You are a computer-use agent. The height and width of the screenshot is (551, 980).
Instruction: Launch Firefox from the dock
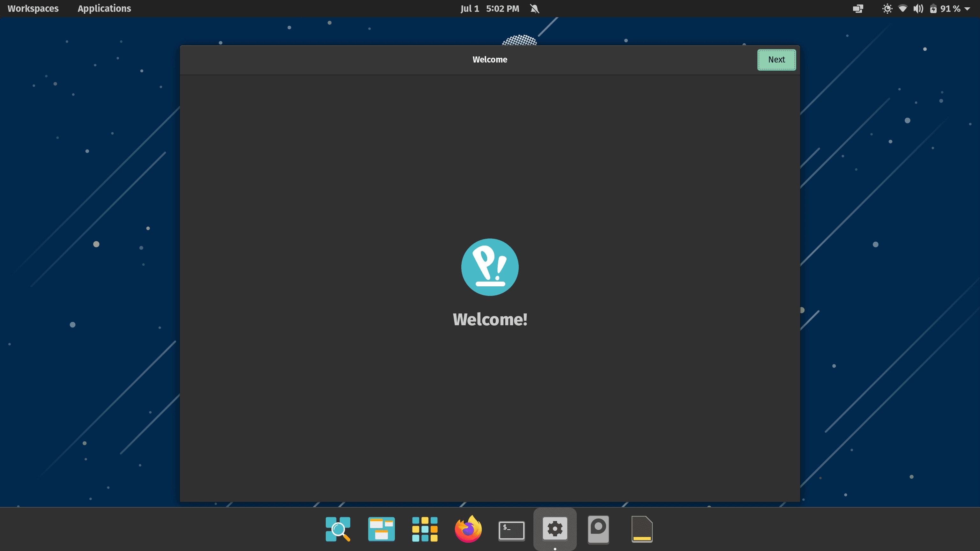point(468,529)
